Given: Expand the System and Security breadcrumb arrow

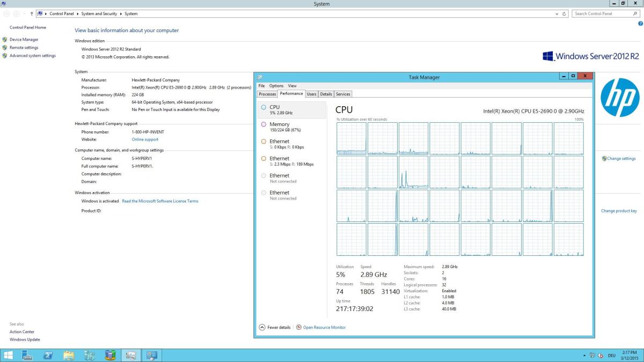Looking at the screenshot, I should tap(121, 13).
